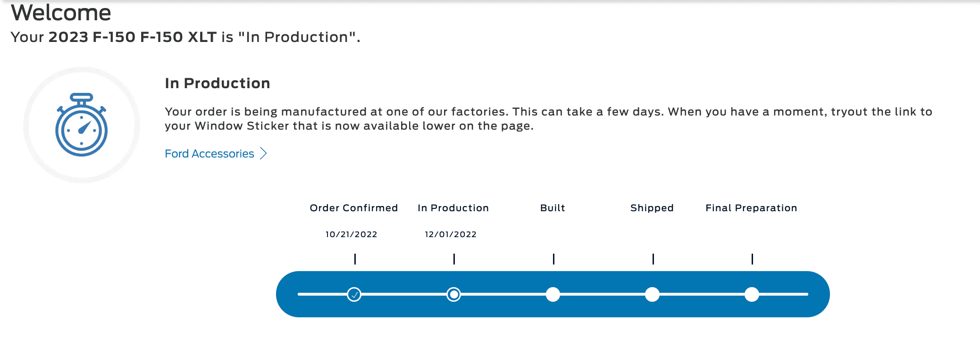Click the 12/01/2022 production date
The height and width of the screenshot is (339, 980).
point(451,234)
